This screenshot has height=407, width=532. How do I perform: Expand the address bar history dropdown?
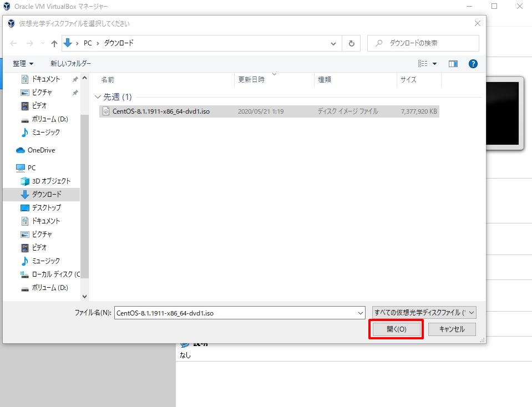333,43
